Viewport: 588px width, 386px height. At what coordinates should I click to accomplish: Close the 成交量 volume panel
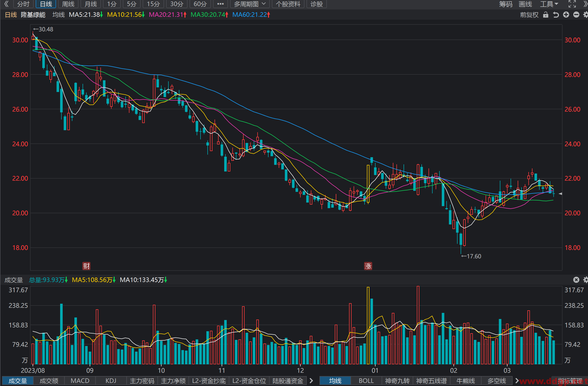click(x=576, y=280)
